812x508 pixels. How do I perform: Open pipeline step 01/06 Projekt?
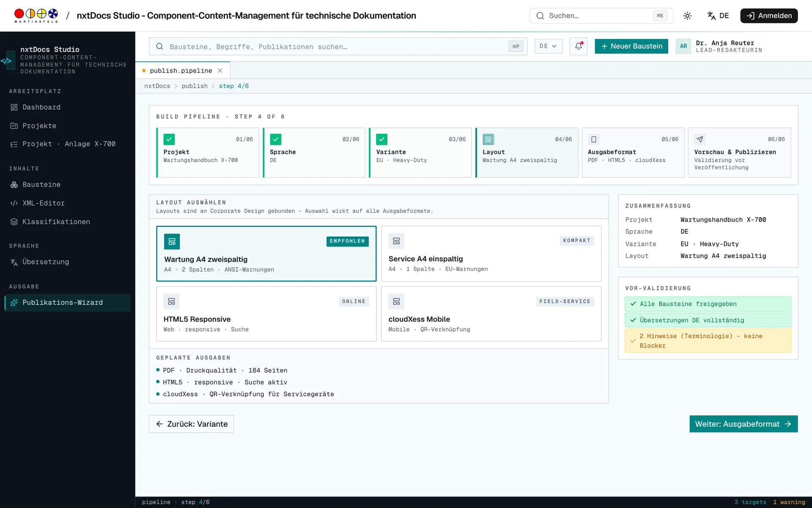[x=207, y=152]
